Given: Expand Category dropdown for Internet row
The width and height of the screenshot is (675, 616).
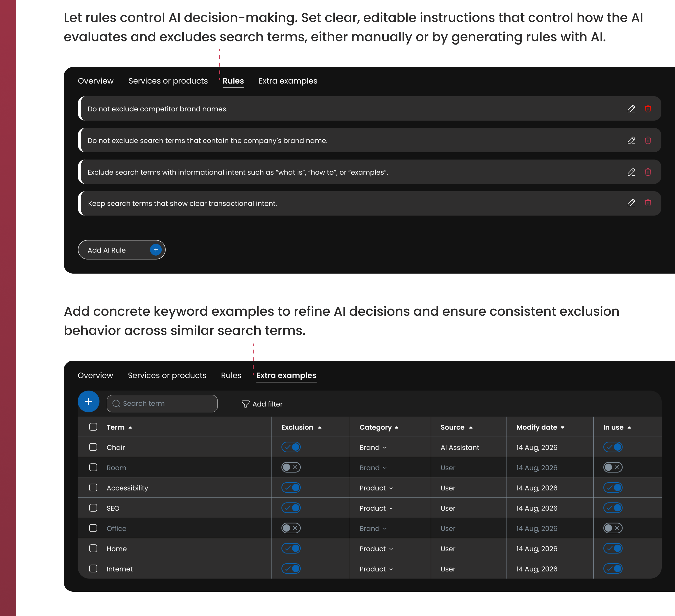Looking at the screenshot, I should [376, 569].
